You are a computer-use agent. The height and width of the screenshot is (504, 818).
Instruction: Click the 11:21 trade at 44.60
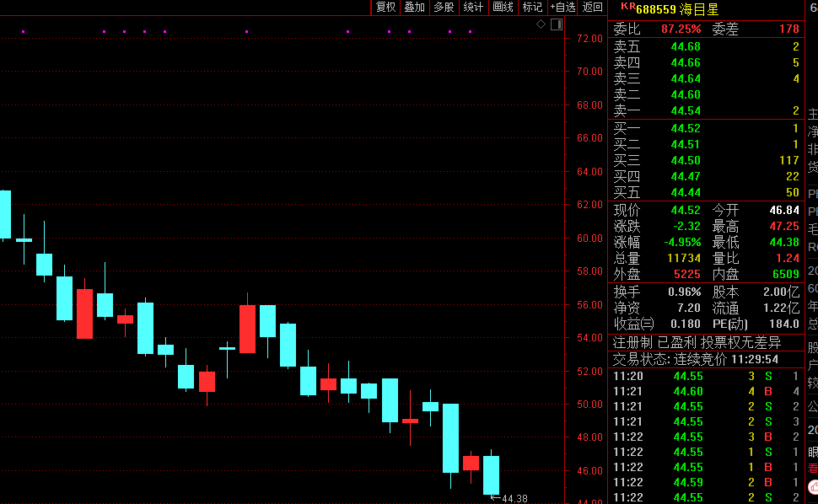pos(706,391)
